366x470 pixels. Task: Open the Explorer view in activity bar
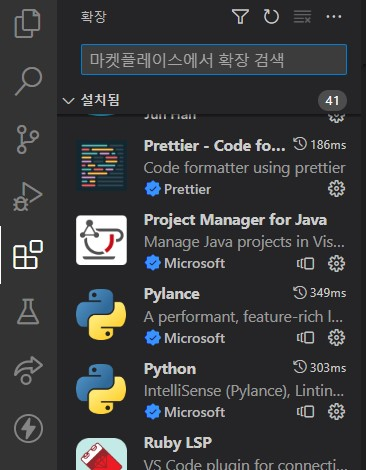(x=28, y=23)
